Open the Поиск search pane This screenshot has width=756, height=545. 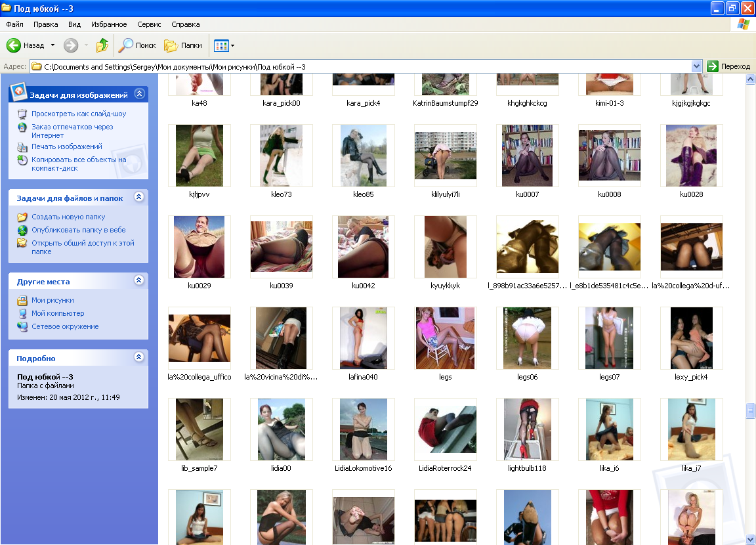138,45
